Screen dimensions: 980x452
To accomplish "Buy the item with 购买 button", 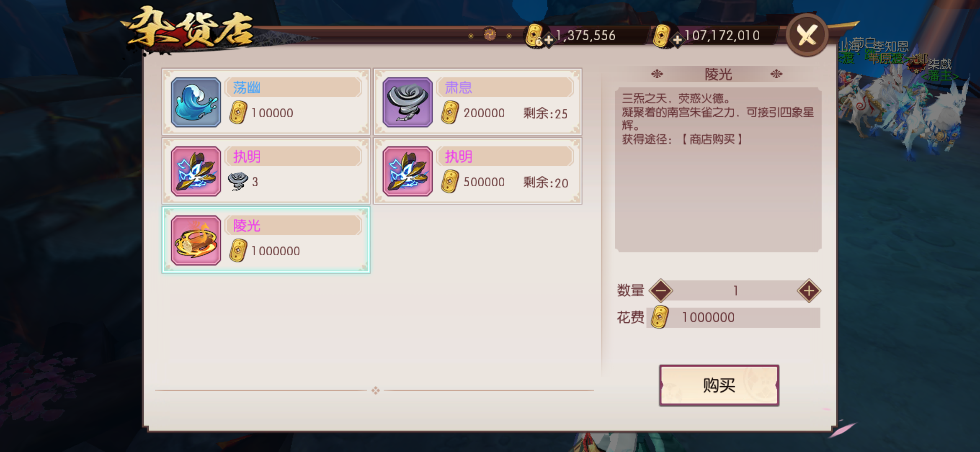I will point(719,385).
